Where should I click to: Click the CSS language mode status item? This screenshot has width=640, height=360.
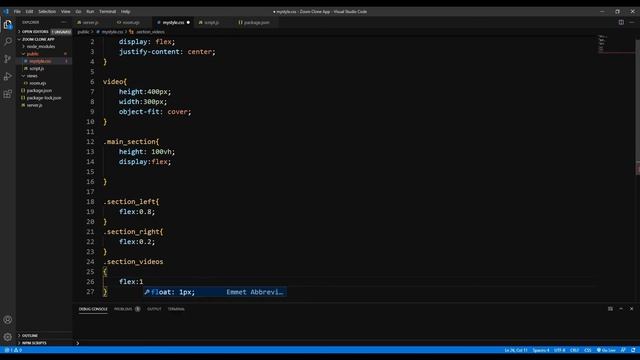(x=588, y=350)
